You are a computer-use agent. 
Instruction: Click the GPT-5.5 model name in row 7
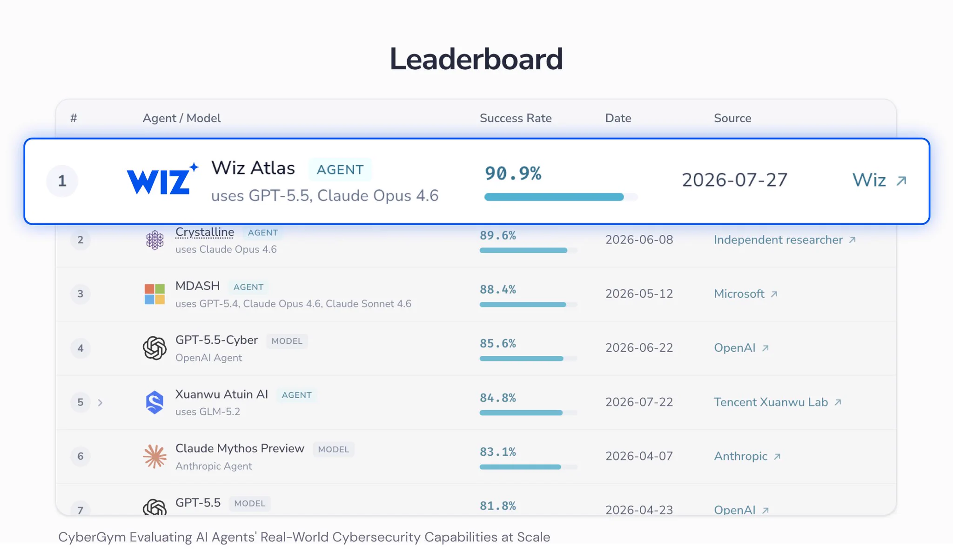(x=198, y=502)
